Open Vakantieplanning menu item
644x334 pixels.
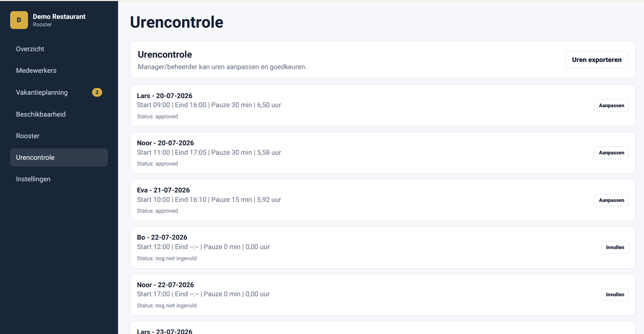[x=59, y=92]
